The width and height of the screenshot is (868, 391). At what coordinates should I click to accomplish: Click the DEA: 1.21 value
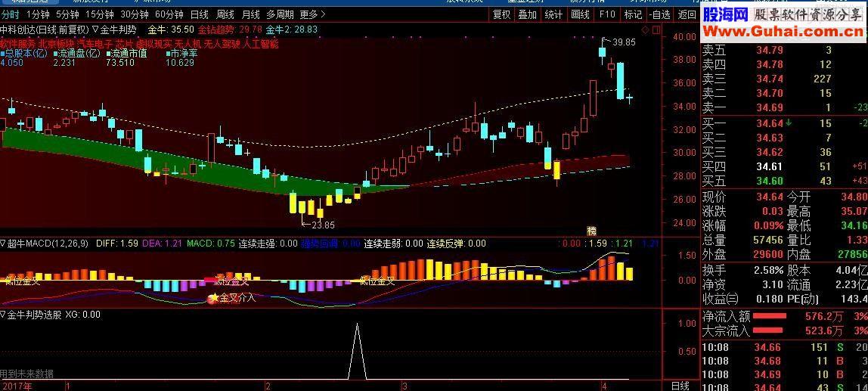pos(163,243)
